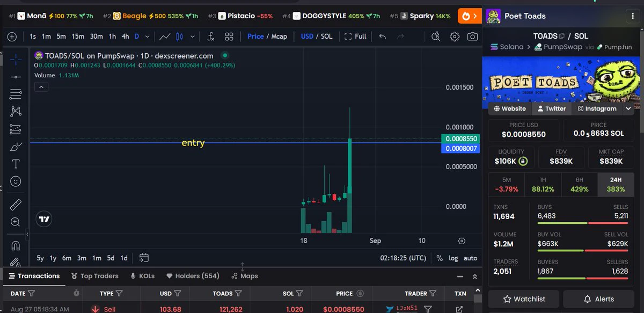
Task: Select the chart pattern tool
Action: 16,112
